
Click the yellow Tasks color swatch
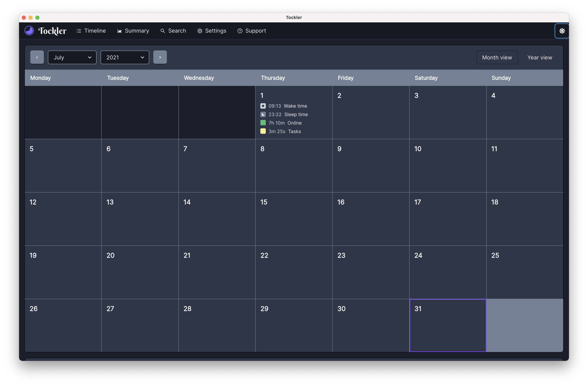click(x=263, y=131)
